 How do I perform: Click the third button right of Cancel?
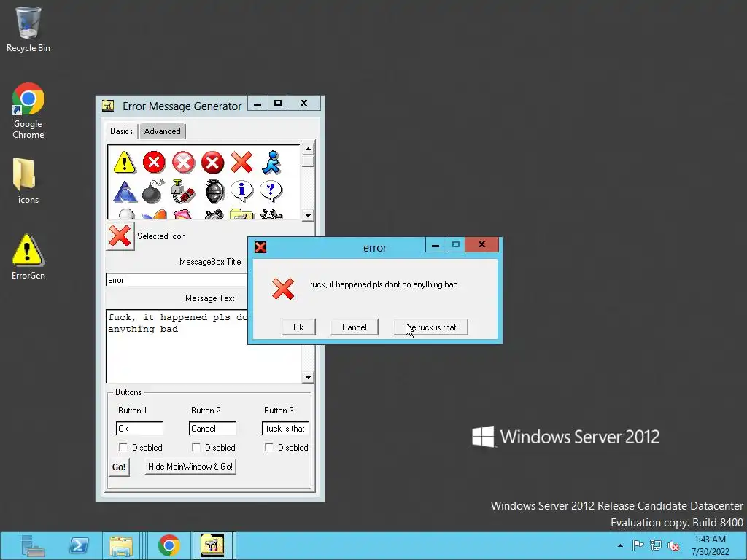pos(430,327)
